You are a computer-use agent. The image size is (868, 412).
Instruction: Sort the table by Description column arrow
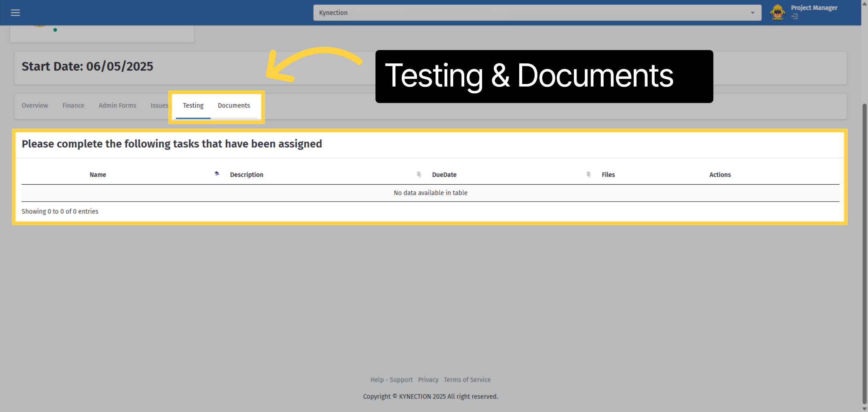coord(419,175)
